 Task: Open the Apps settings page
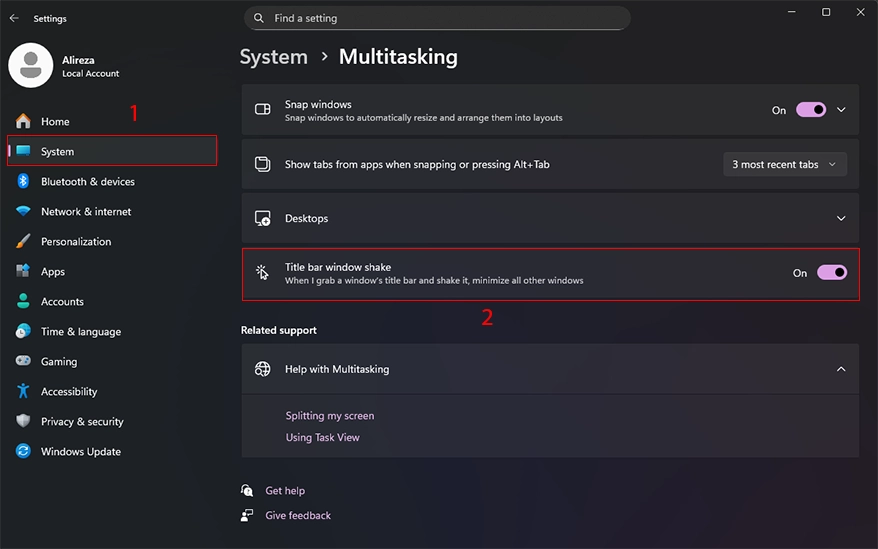[x=53, y=271]
